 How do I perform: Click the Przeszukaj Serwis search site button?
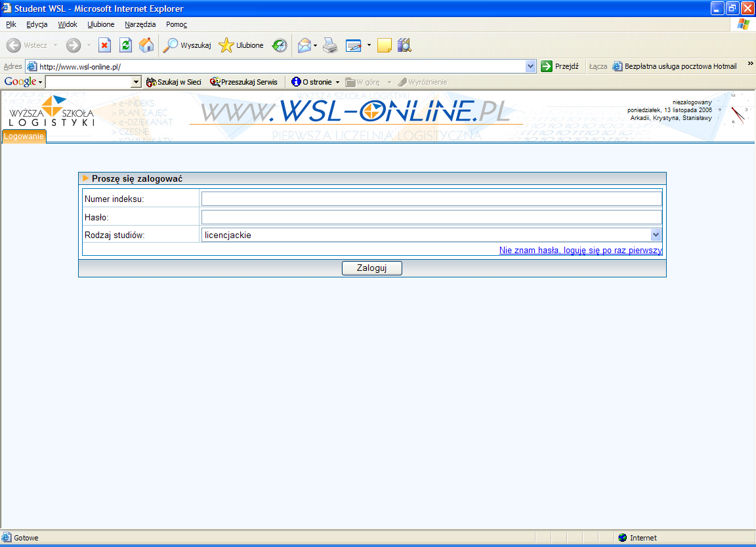tap(244, 82)
